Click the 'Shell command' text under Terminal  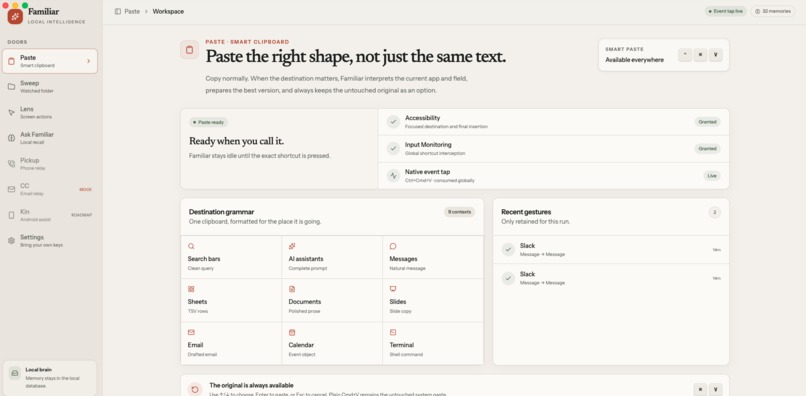(x=406, y=354)
